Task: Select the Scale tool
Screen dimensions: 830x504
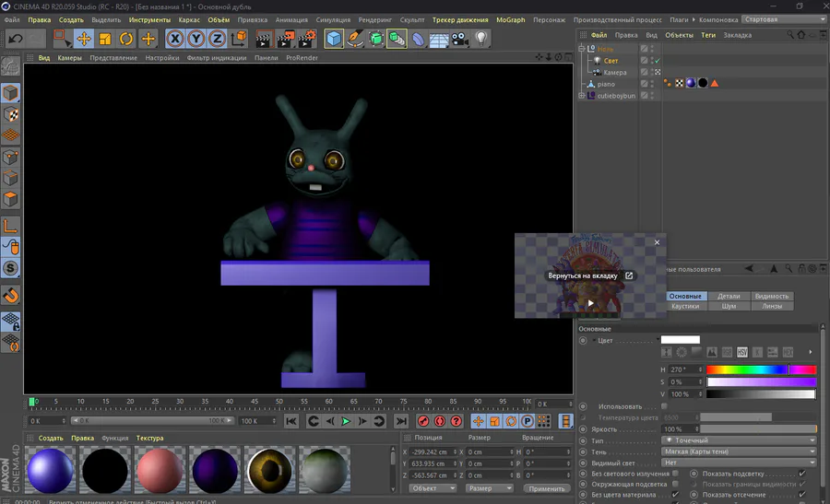Action: pos(105,39)
